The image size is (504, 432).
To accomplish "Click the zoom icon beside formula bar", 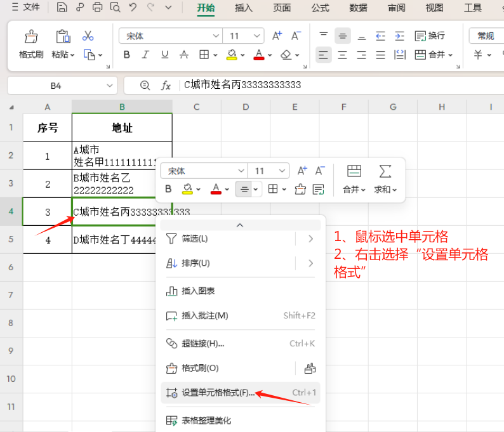I will [145, 86].
